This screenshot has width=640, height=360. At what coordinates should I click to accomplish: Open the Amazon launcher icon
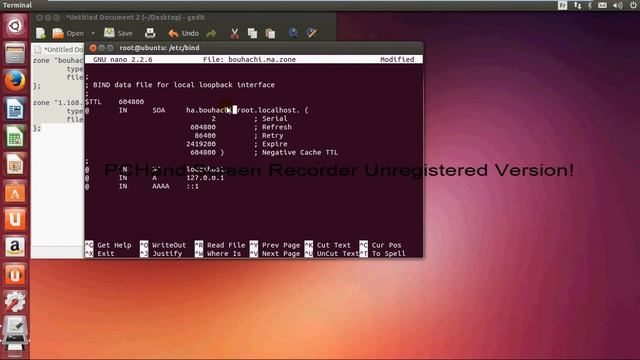click(15, 247)
